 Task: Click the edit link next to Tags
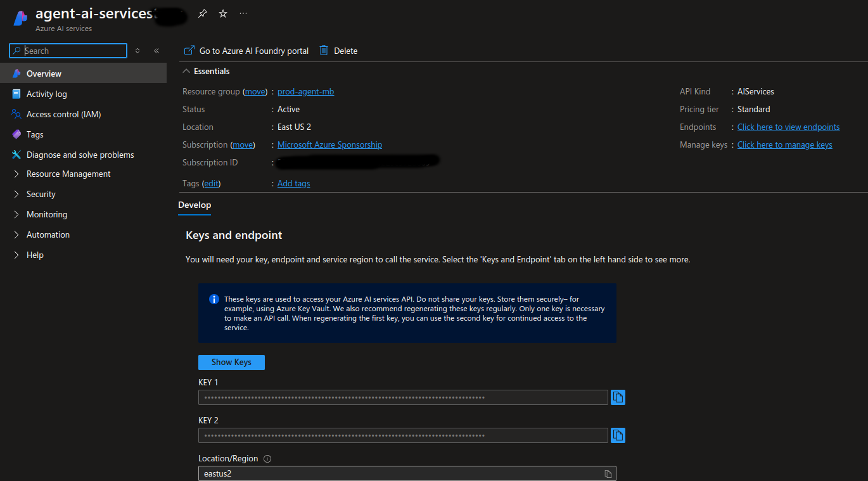pos(211,183)
